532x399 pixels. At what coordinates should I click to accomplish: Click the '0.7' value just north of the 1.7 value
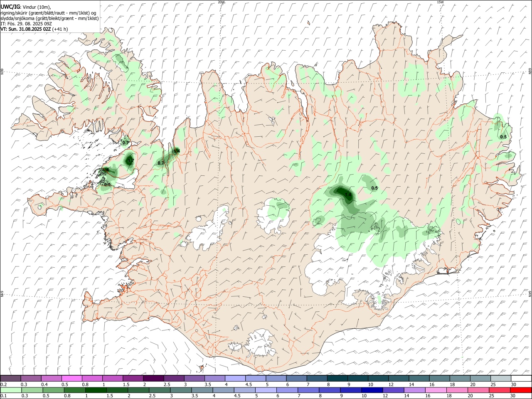coord(126,143)
